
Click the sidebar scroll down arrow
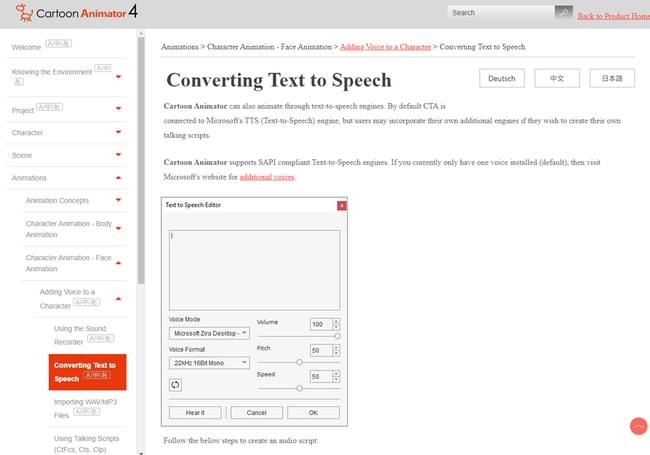(x=141, y=453)
